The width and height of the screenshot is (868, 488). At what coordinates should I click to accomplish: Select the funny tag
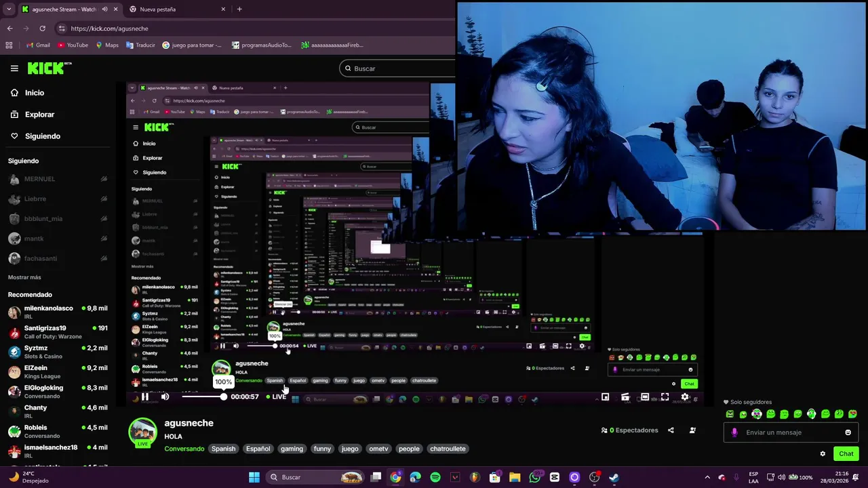pos(322,449)
